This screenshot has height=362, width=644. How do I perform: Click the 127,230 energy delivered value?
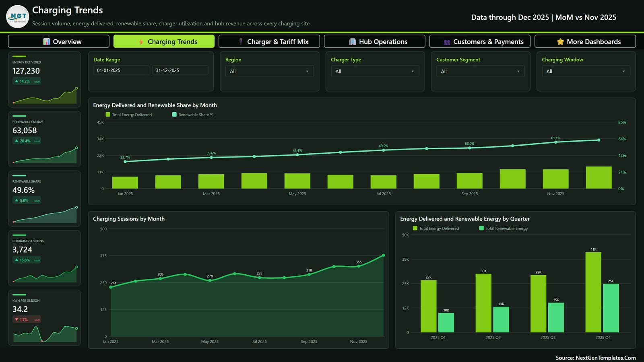click(26, 71)
